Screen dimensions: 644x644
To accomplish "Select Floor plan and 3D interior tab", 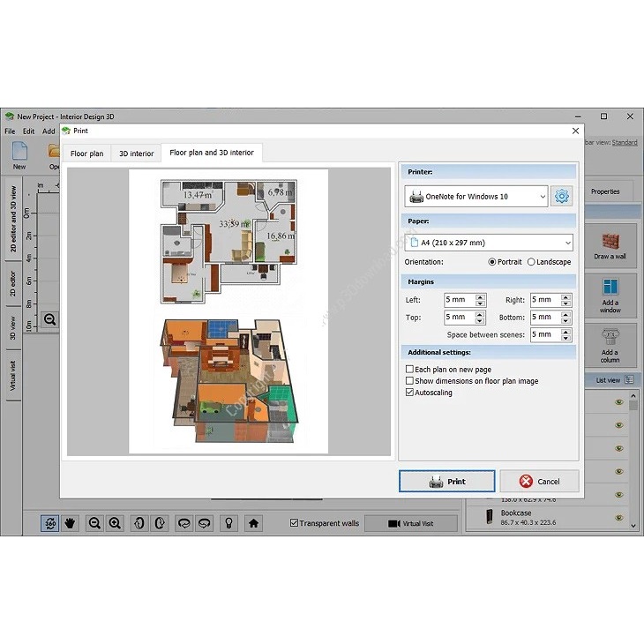I will click(x=212, y=153).
